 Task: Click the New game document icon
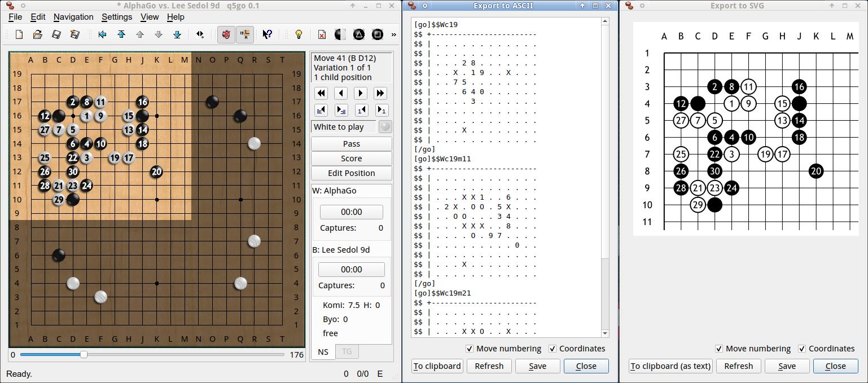pyautogui.click(x=19, y=34)
